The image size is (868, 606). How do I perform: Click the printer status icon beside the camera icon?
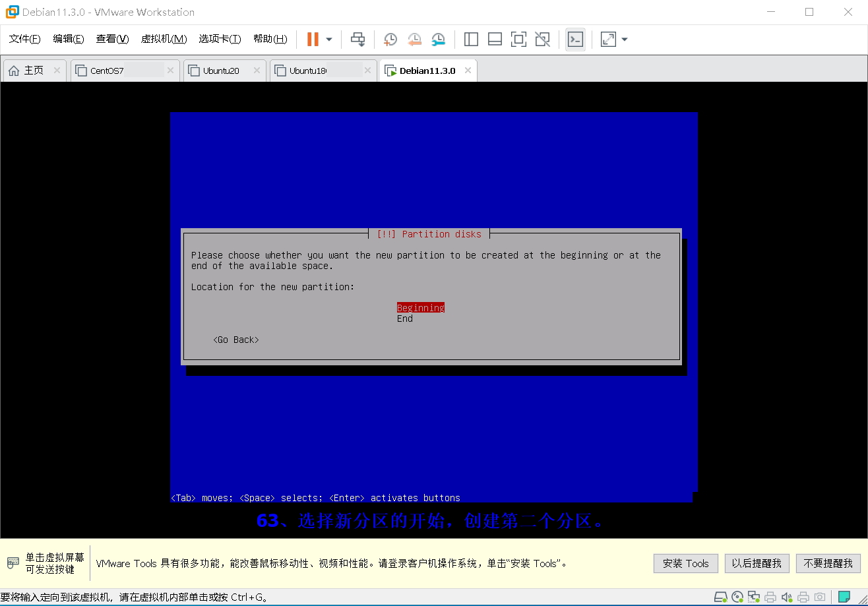[x=803, y=597]
